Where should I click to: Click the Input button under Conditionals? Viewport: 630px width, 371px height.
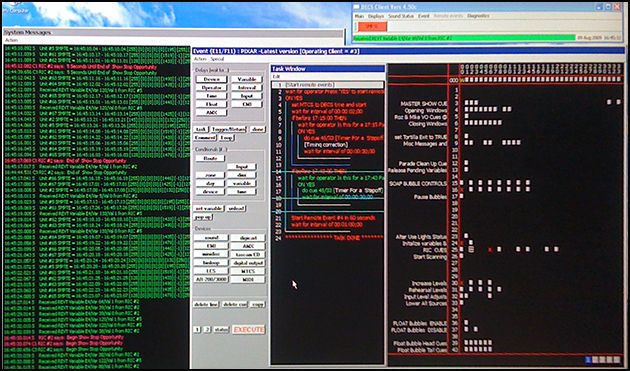[x=241, y=167]
